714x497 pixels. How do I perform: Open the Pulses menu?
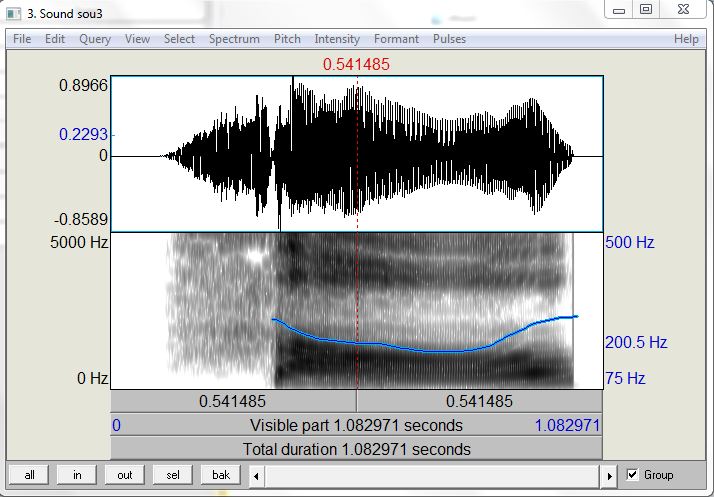pyautogui.click(x=449, y=39)
